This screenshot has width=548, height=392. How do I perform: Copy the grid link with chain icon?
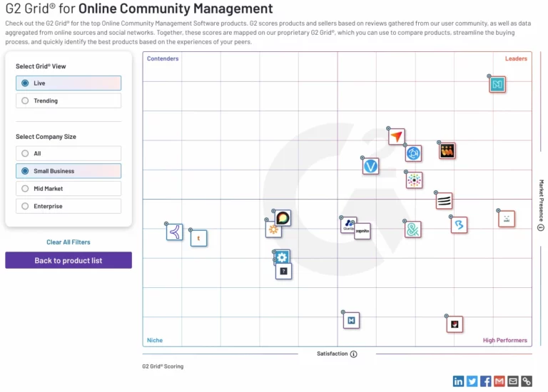point(527,381)
